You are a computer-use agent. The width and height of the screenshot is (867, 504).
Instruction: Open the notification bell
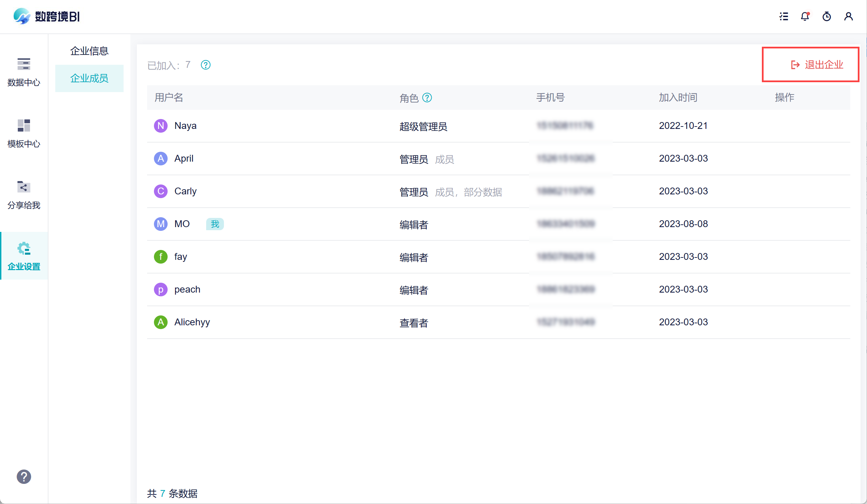point(805,16)
